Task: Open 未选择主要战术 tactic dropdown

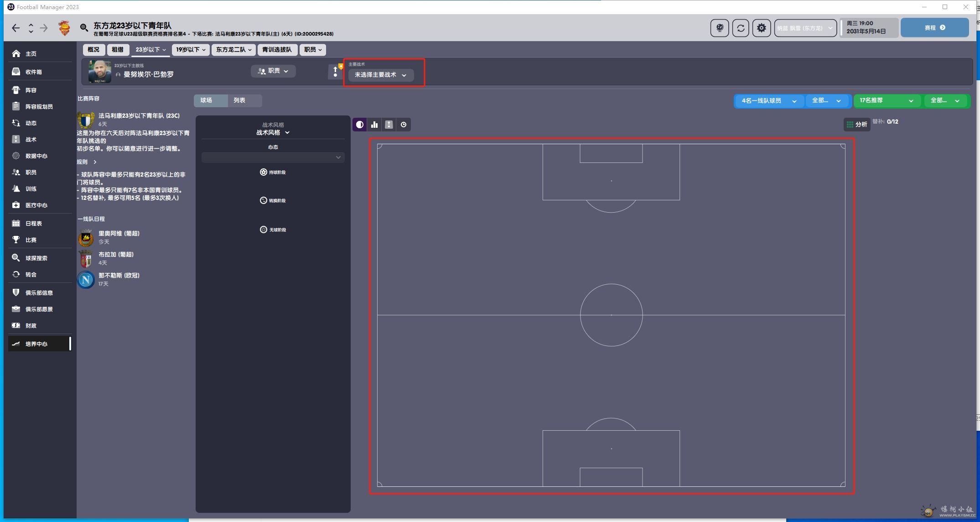Action: pos(380,75)
